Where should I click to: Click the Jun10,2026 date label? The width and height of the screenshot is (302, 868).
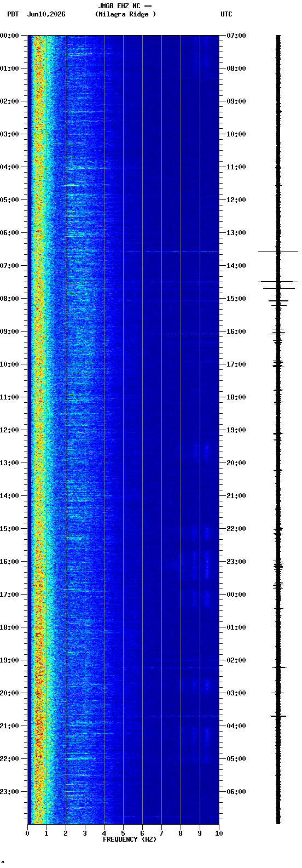point(46,14)
